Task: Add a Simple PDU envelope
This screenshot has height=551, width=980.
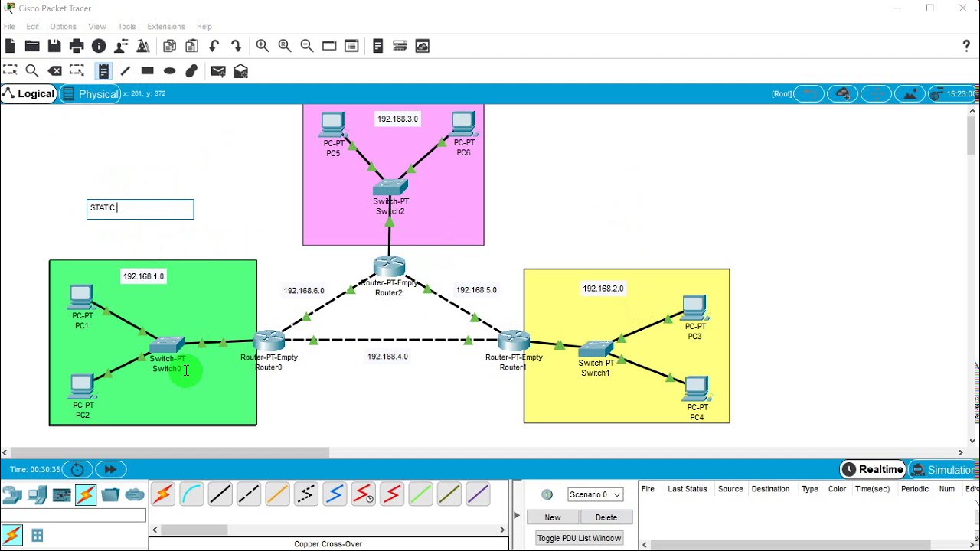Action: [218, 70]
